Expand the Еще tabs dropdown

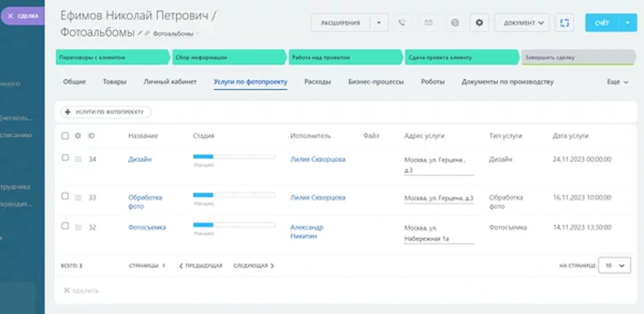(x=617, y=82)
